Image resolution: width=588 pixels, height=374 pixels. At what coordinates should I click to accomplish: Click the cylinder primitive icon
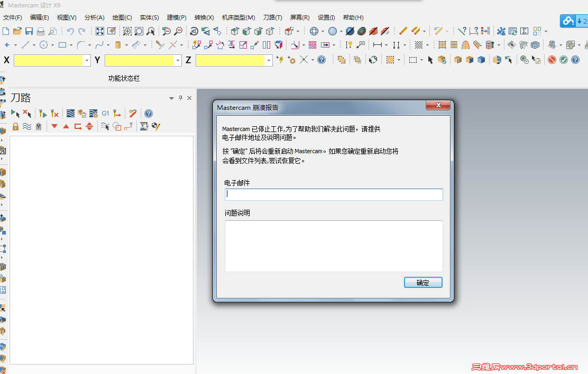(x=118, y=45)
